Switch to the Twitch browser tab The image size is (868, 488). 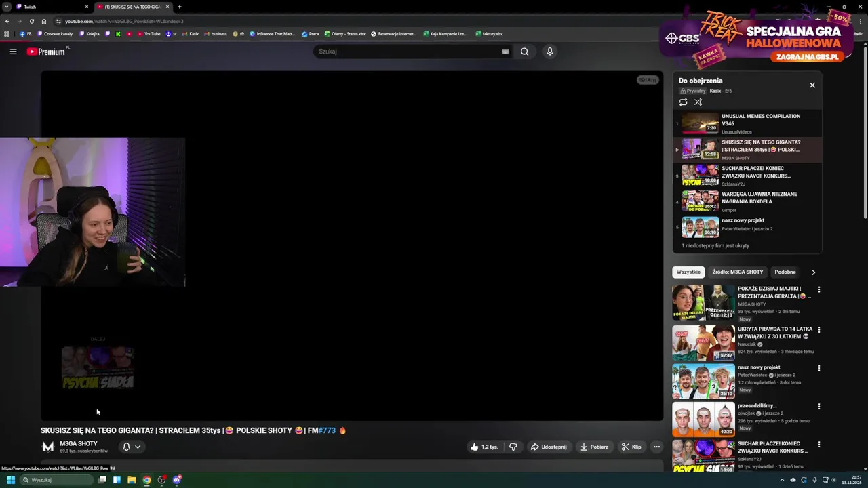click(x=50, y=7)
